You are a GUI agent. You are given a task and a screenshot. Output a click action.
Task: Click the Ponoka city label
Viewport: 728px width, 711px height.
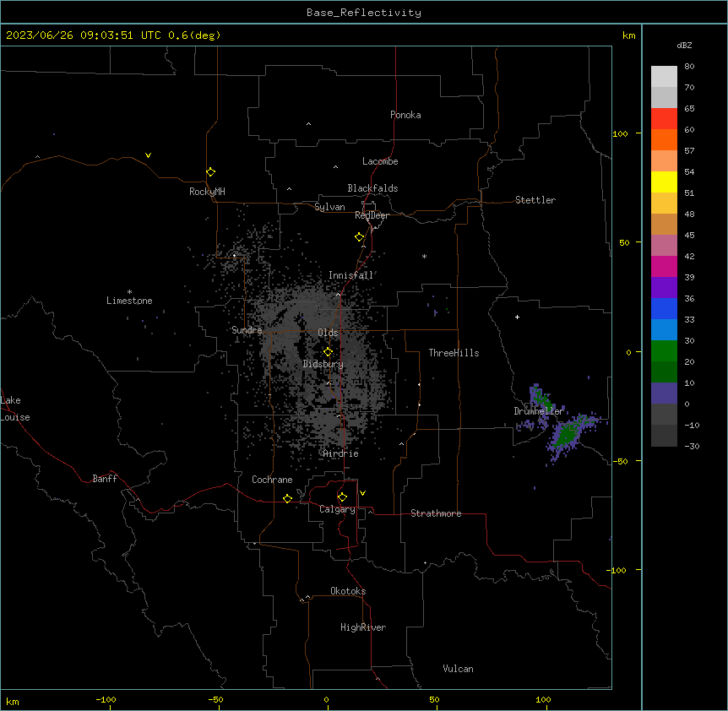405,115
